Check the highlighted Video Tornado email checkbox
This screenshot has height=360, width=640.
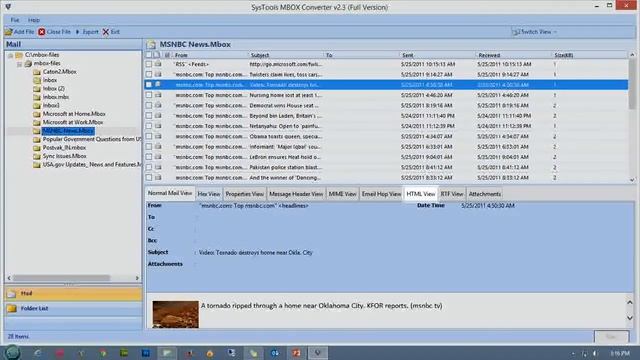pyautogui.click(x=149, y=84)
